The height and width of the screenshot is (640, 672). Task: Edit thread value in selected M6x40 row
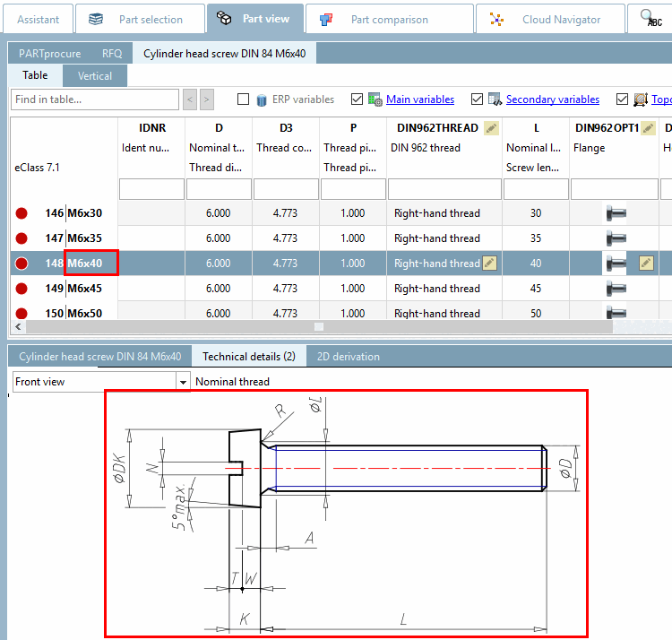point(489,264)
